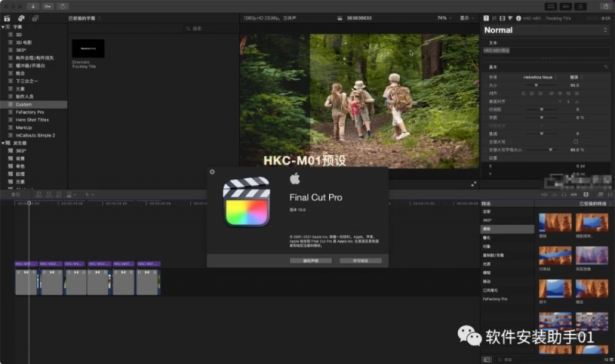Select the Cinematic Tracking Title thumbnail

click(x=88, y=48)
